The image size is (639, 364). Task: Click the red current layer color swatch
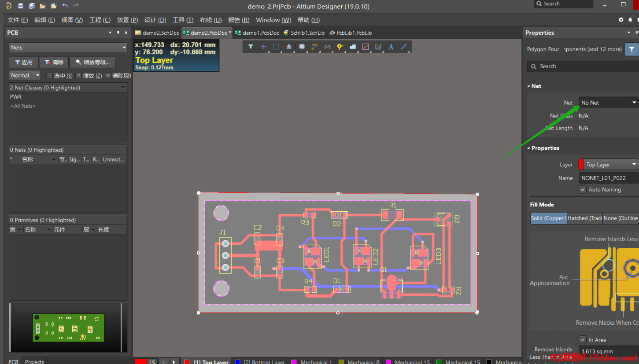[140, 362]
